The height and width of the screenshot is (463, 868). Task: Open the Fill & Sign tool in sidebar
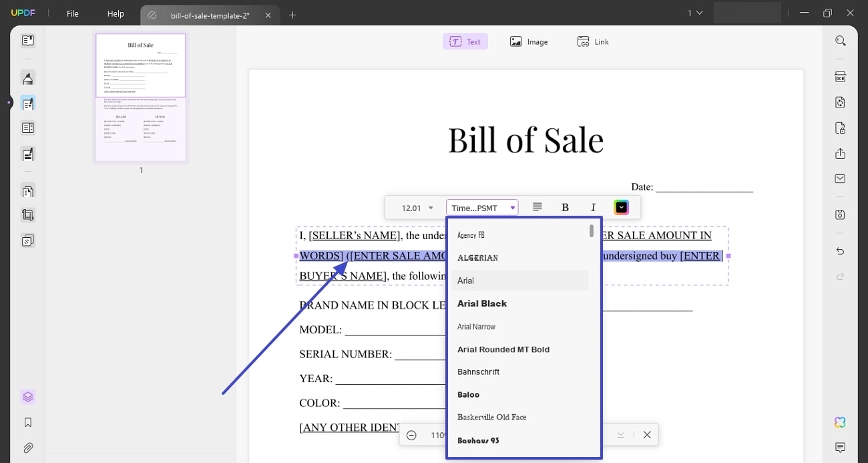coord(27,154)
